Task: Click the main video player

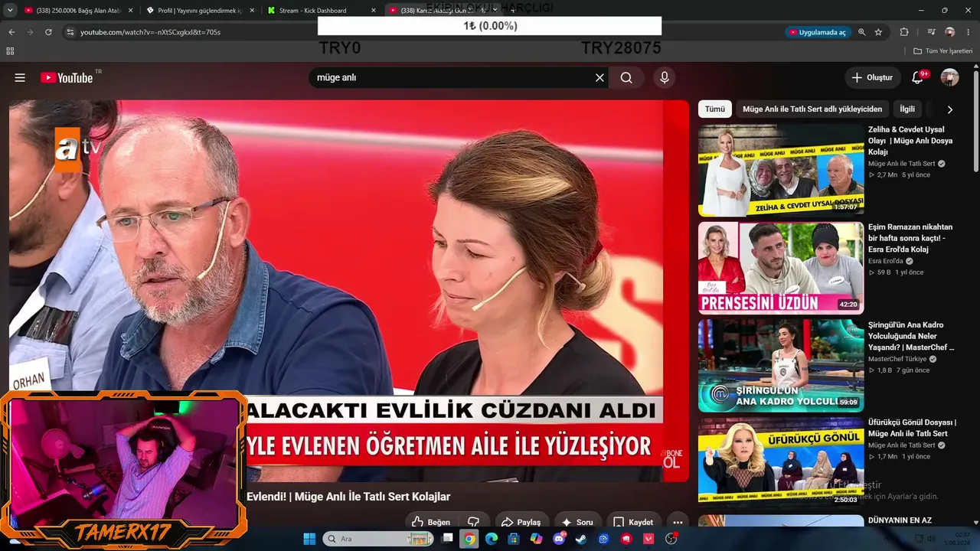Action: coord(349,291)
